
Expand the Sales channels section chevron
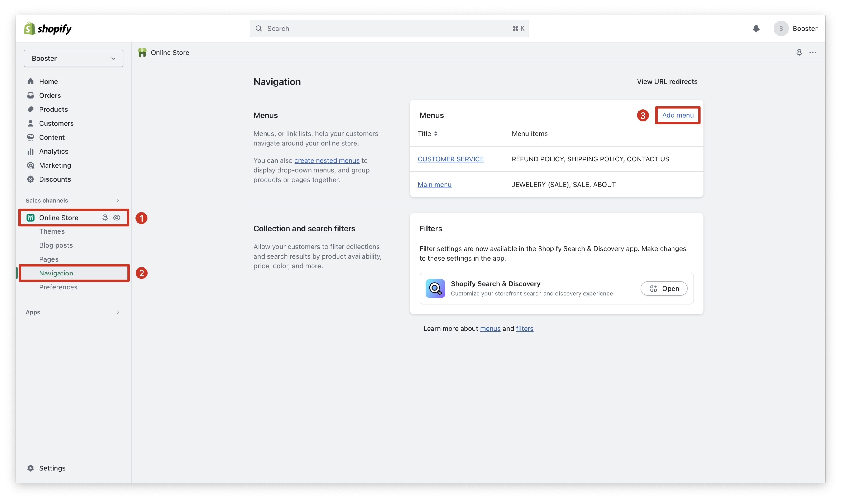point(118,200)
